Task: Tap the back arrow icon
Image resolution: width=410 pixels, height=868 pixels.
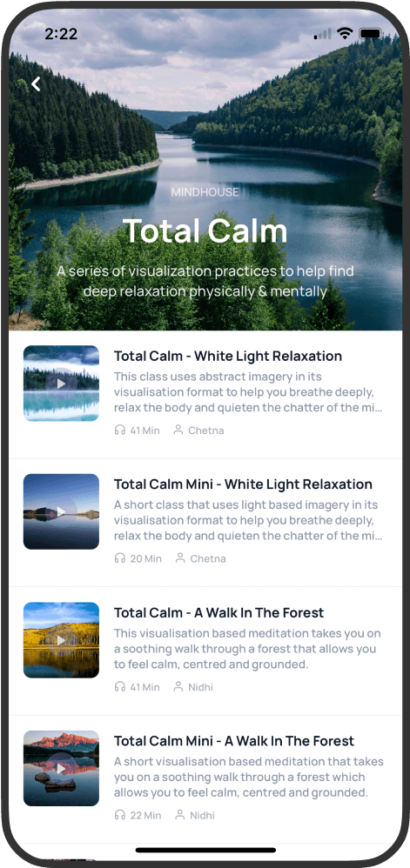Action: 36,84
